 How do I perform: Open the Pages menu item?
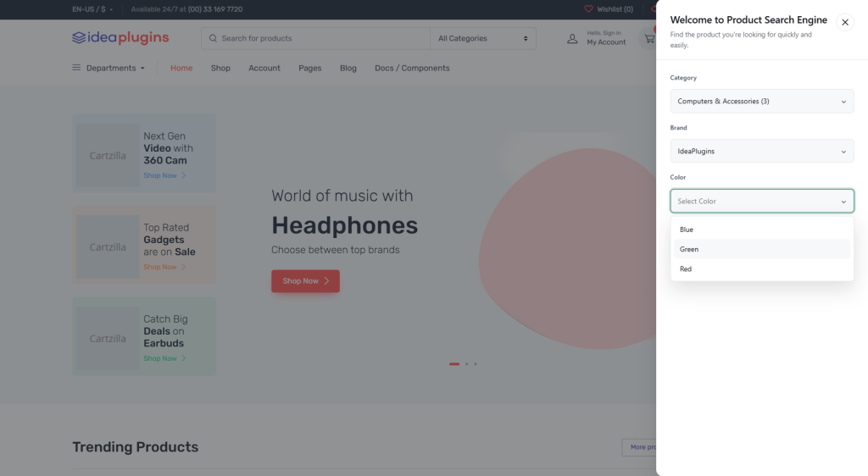[310, 68]
